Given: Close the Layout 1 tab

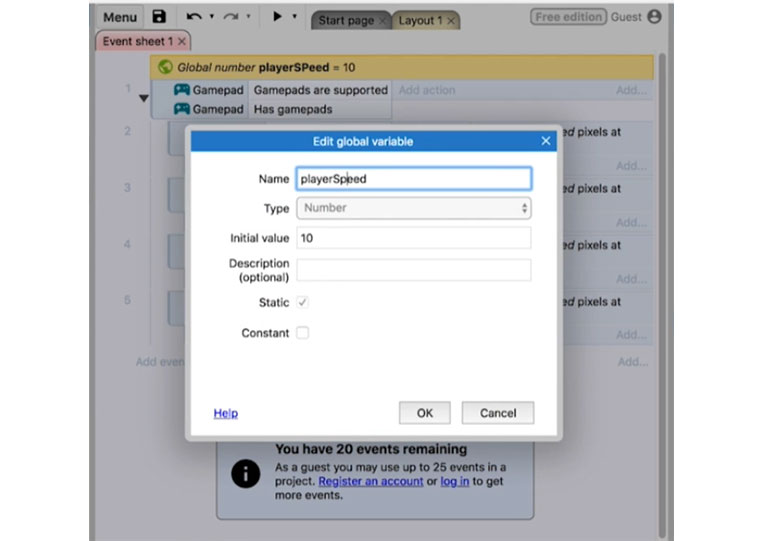Looking at the screenshot, I should tap(451, 21).
